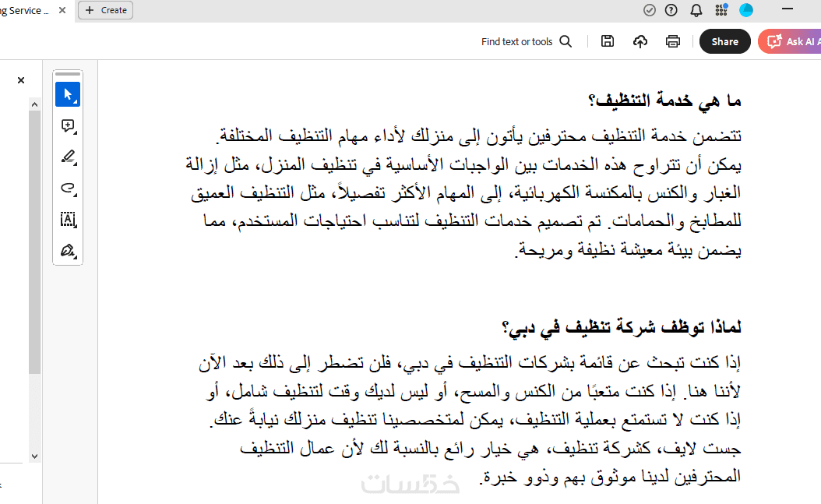The width and height of the screenshot is (821, 504).
Task: Click the left panel scrollbar thumb
Action: point(34,241)
